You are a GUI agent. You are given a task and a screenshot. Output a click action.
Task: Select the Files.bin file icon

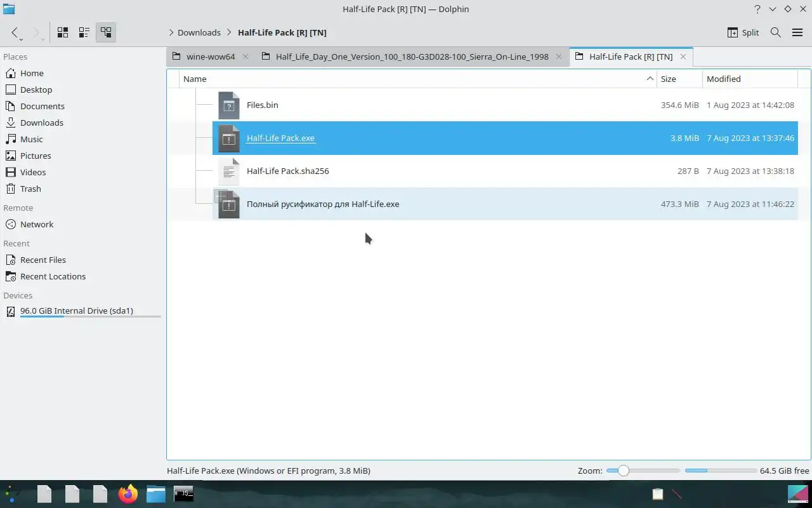(x=229, y=105)
